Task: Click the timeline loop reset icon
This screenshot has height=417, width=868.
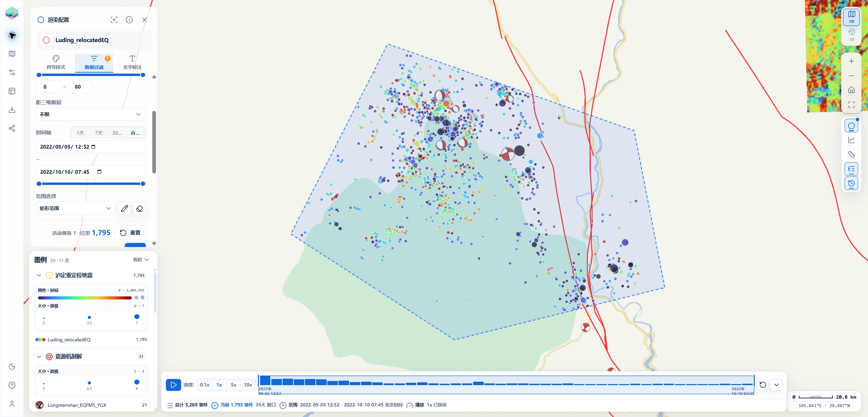Action: 763,385
